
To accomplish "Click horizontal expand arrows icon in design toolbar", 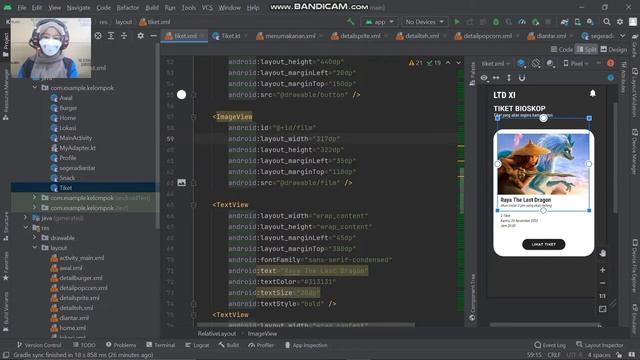I will point(496,78).
